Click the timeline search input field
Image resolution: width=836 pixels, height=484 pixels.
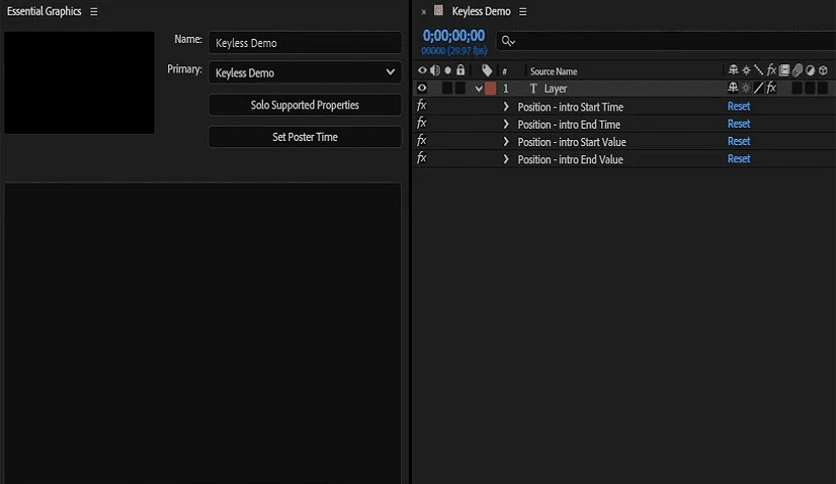tap(666, 41)
